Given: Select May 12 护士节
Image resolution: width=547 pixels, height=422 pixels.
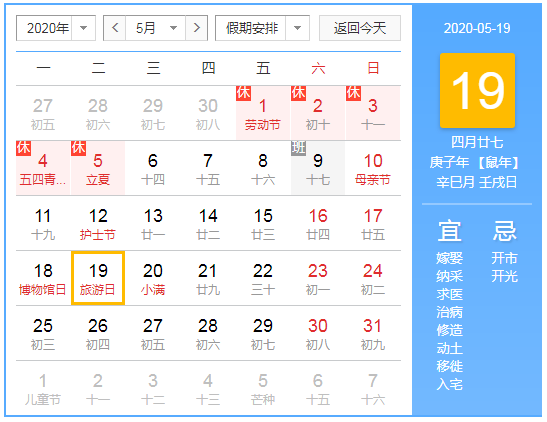Looking at the screenshot, I should (98, 223).
